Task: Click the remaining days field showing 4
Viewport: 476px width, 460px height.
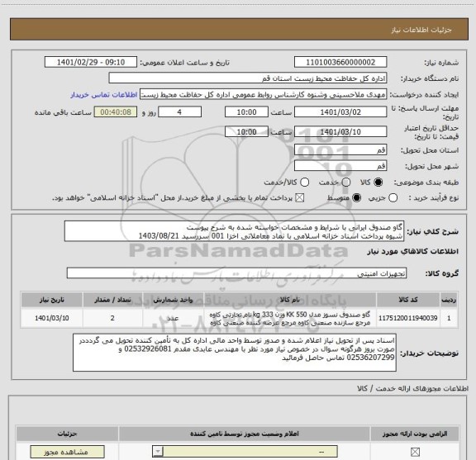Action: 179,112
